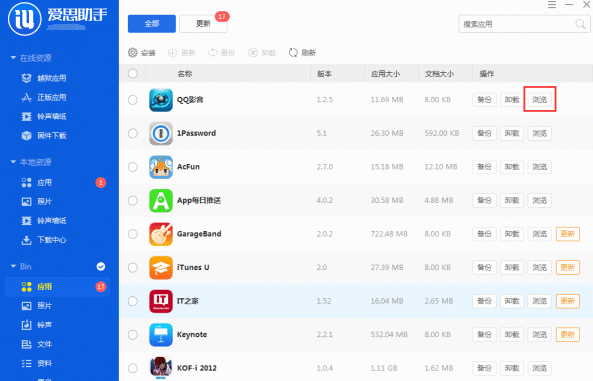Image resolution: width=593 pixels, height=381 pixels.
Task: Click the GarageBand app icon
Action: coord(161,234)
